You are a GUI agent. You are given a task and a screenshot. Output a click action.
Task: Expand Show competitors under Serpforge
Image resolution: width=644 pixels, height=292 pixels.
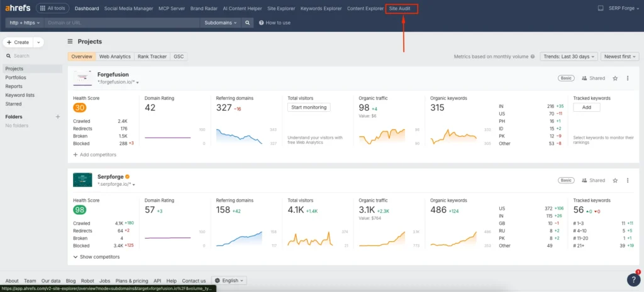point(96,257)
